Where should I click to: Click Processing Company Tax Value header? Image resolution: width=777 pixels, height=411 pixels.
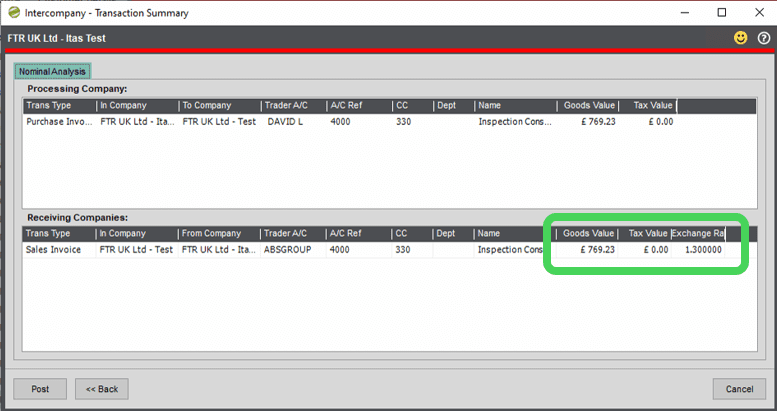tap(648, 106)
